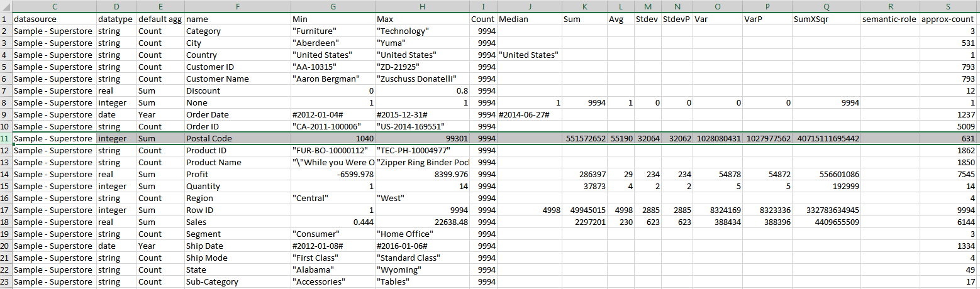Screen dimensions: 980x289
Task: Click the 'SumXSqr' header cell
Action: [x=827, y=19]
